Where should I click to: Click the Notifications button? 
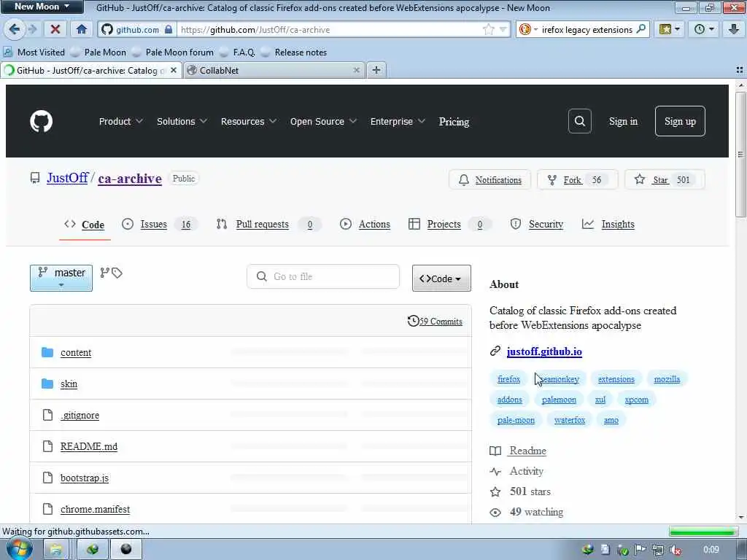(x=489, y=180)
